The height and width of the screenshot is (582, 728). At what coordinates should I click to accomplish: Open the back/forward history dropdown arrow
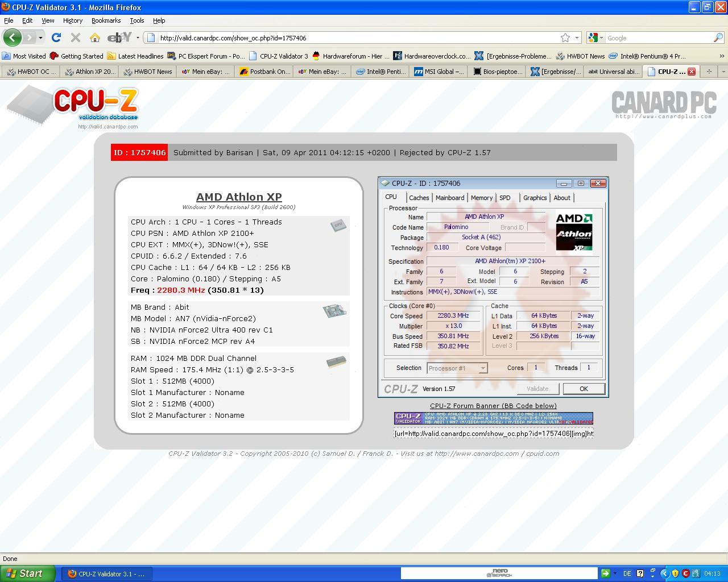[x=40, y=38]
